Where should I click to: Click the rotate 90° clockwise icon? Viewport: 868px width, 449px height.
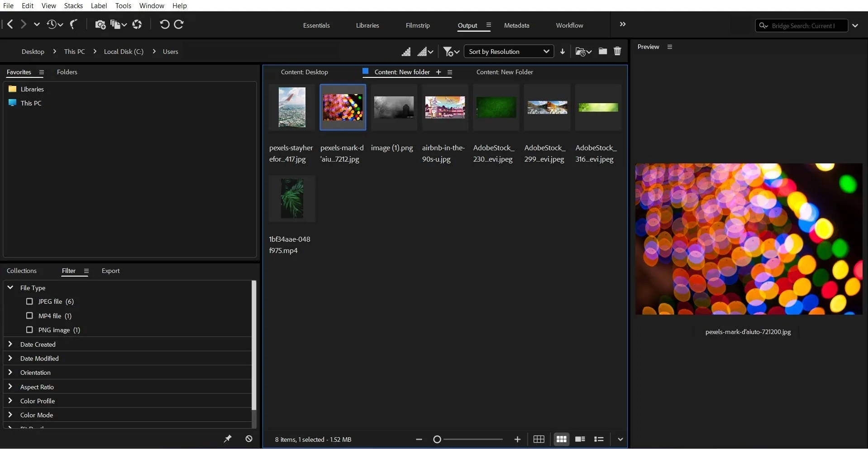(x=179, y=24)
